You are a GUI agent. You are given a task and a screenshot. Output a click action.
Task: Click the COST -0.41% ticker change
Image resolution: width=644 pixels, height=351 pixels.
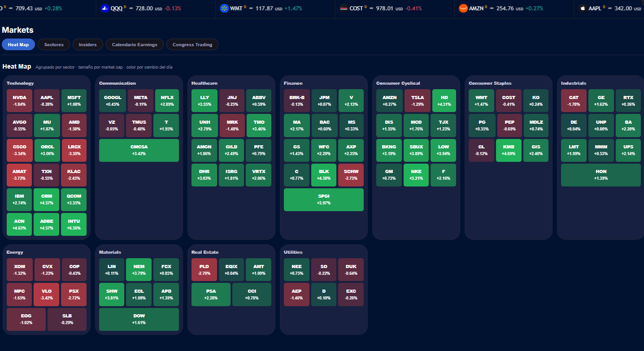[414, 8]
